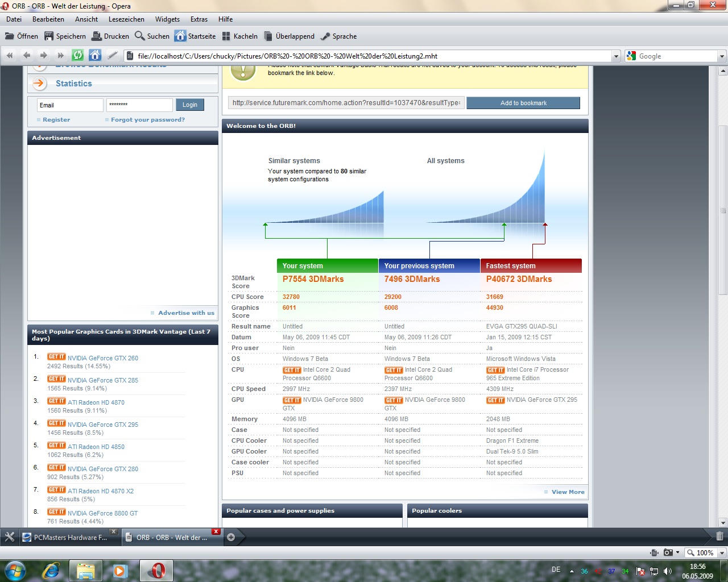Open the Hilfe menu
728x582 pixels.
coord(226,19)
